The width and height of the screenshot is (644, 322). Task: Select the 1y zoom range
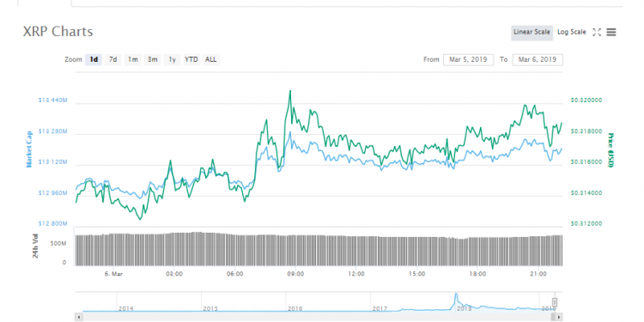tap(172, 59)
